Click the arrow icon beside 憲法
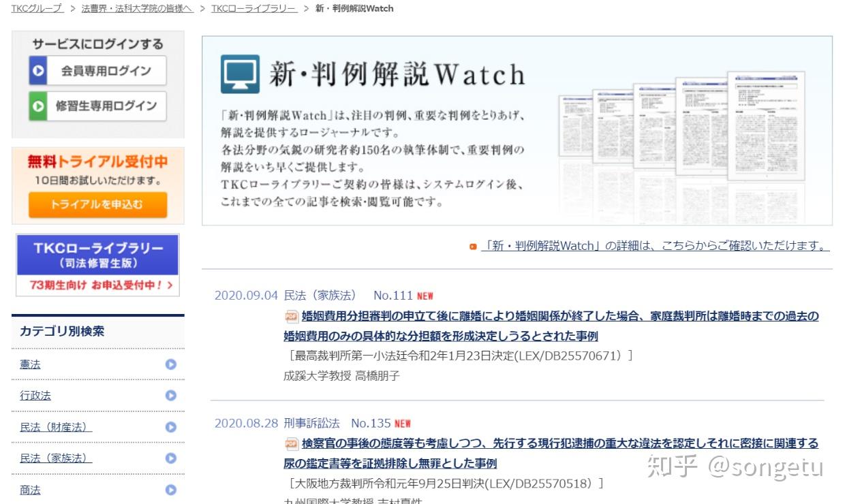This screenshot has width=845, height=504. (171, 364)
